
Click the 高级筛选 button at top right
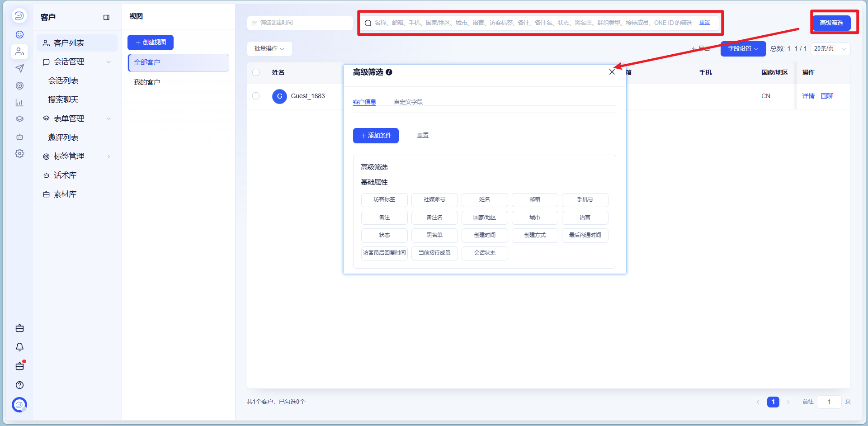point(831,23)
